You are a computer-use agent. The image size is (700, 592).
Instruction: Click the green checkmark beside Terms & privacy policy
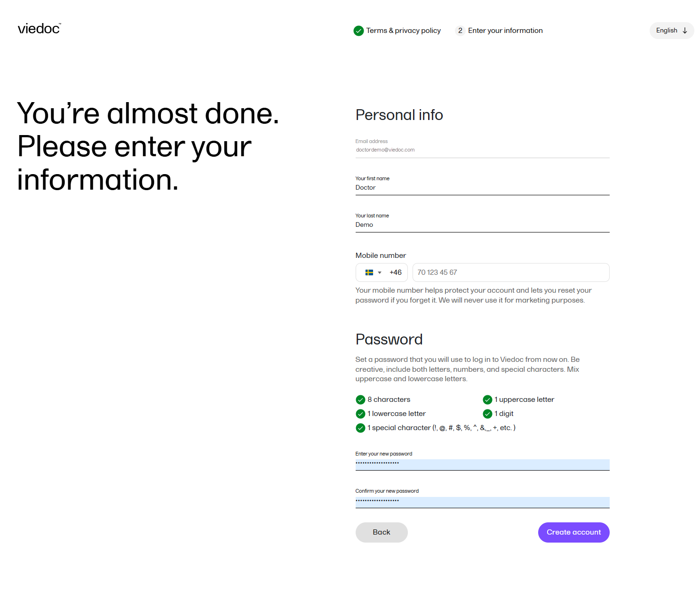click(358, 31)
